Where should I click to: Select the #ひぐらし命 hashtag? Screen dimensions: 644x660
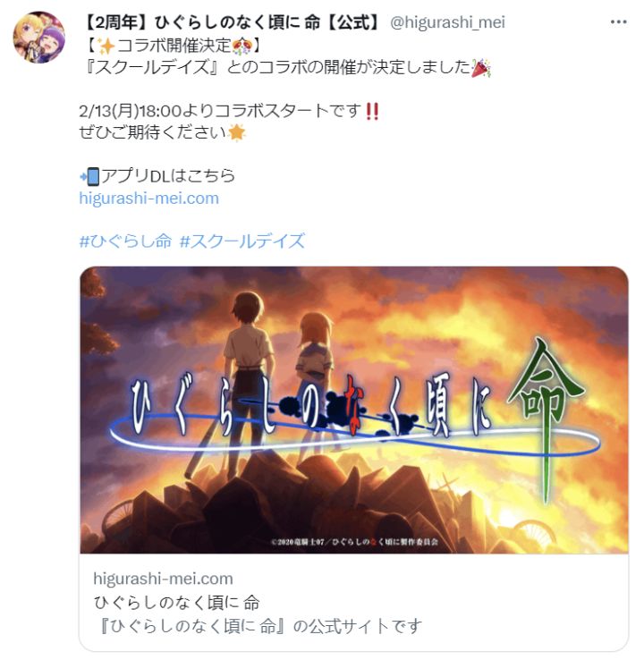coord(125,241)
